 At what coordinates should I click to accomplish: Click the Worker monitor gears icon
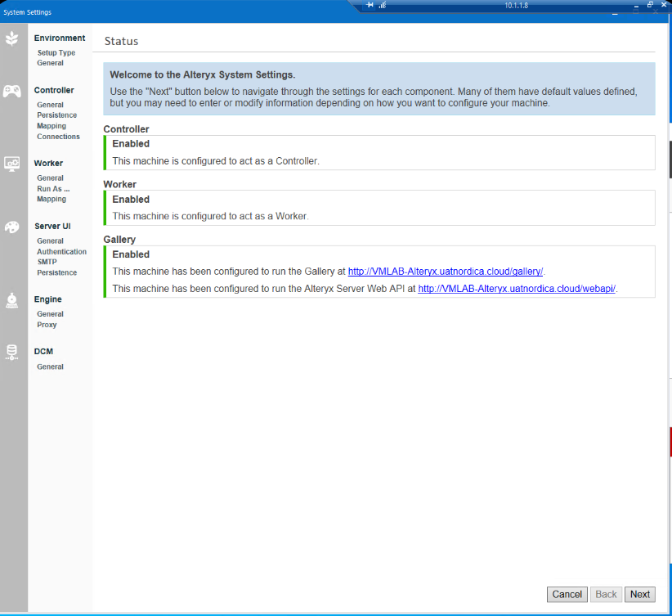[x=12, y=164]
